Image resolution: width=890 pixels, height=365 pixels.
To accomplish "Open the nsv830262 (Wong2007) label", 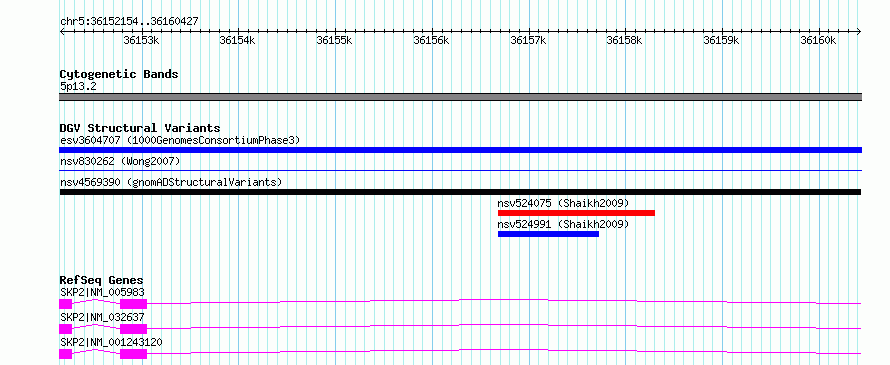I will coord(120,162).
